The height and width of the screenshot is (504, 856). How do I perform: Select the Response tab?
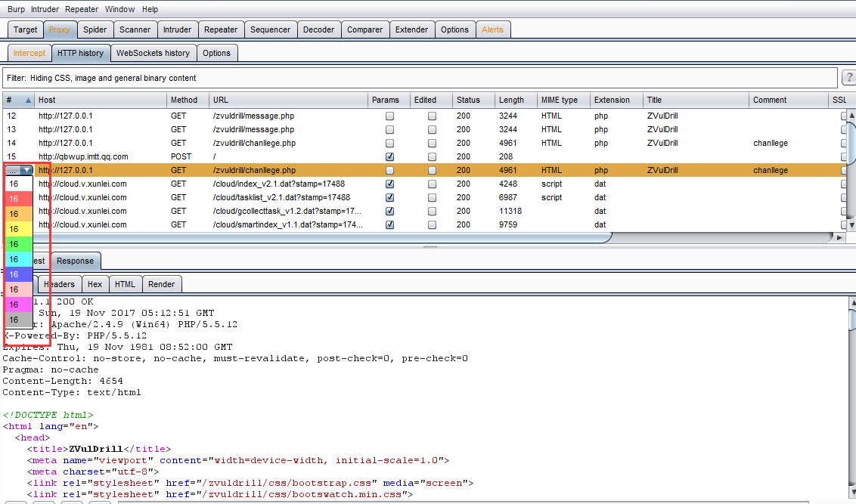76,261
